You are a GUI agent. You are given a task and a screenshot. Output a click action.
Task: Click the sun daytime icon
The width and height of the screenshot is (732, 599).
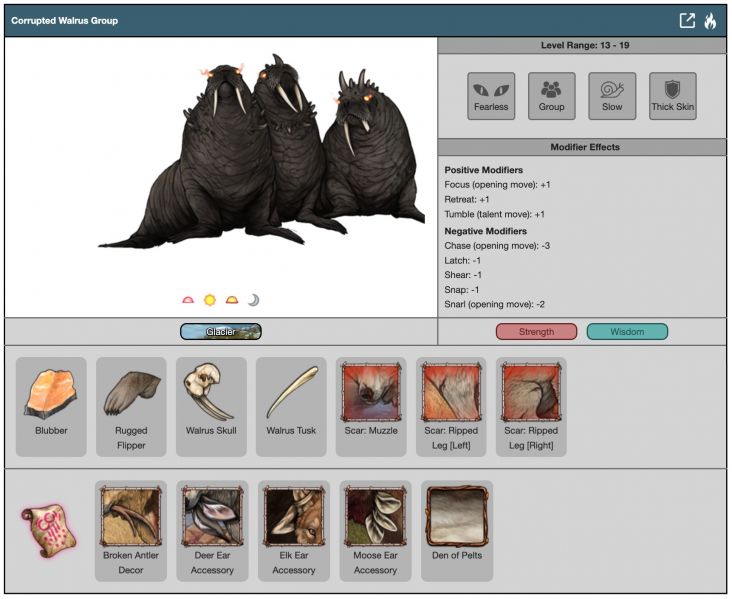pos(210,300)
